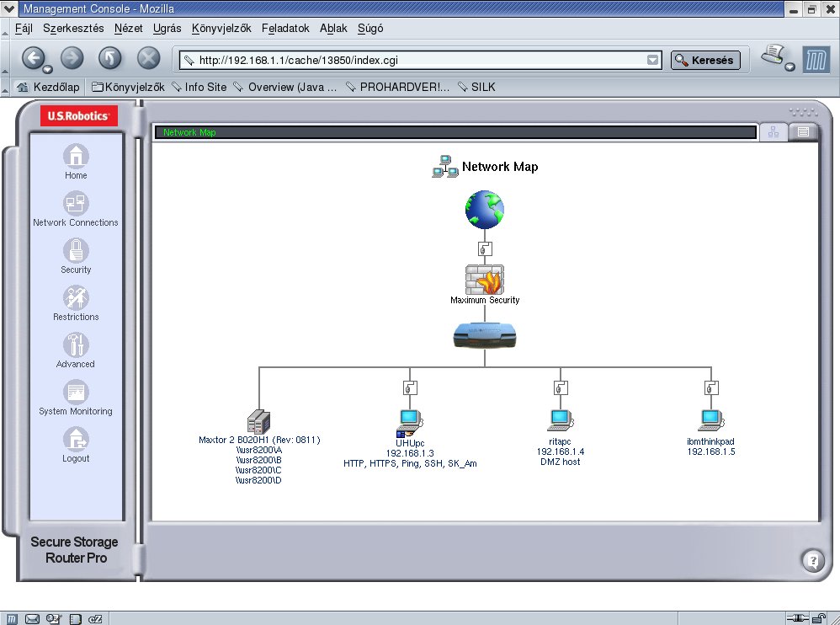Click the connection icon above ibmthinkpad

point(711,387)
